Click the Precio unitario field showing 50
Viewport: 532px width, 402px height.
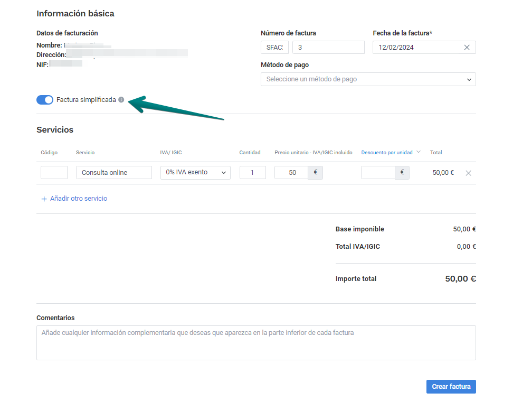click(x=291, y=173)
